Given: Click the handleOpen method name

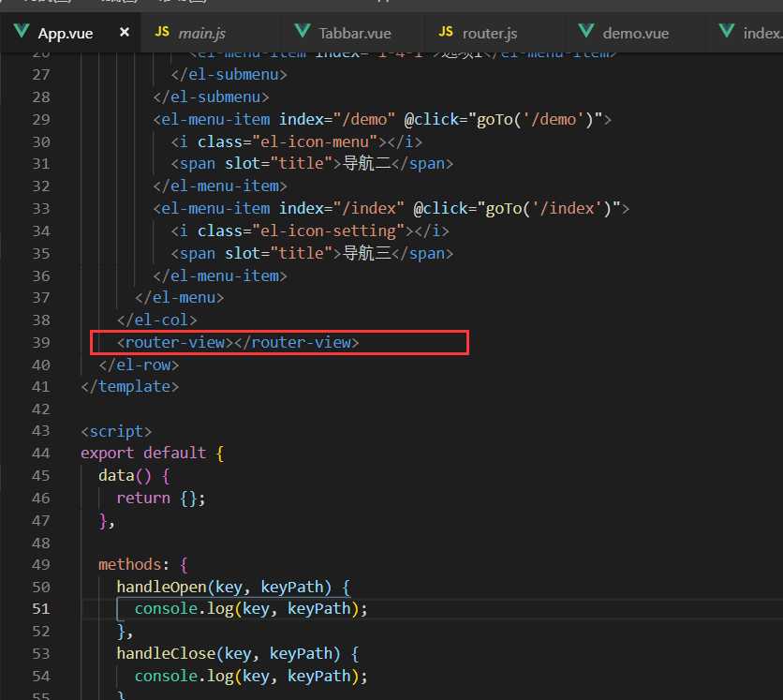Looking at the screenshot, I should click(161, 587).
